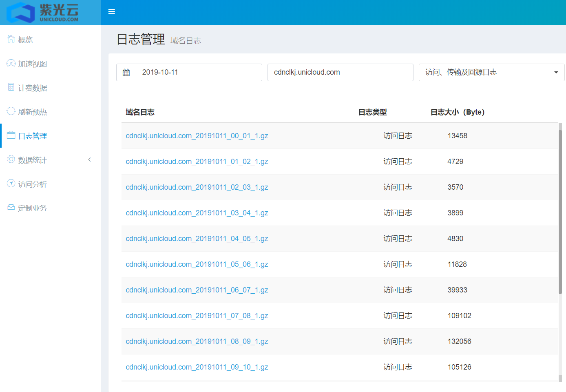Open the 访问、传输及回源日志 dropdown
Viewport: 566px width, 392px height.
coord(492,72)
